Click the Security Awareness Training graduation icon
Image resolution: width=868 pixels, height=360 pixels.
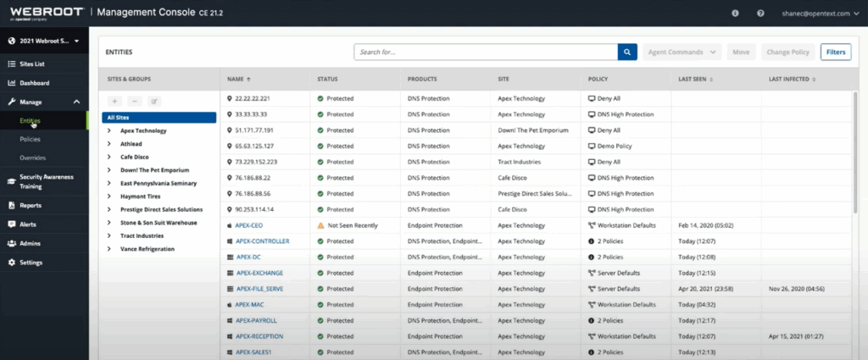12,181
